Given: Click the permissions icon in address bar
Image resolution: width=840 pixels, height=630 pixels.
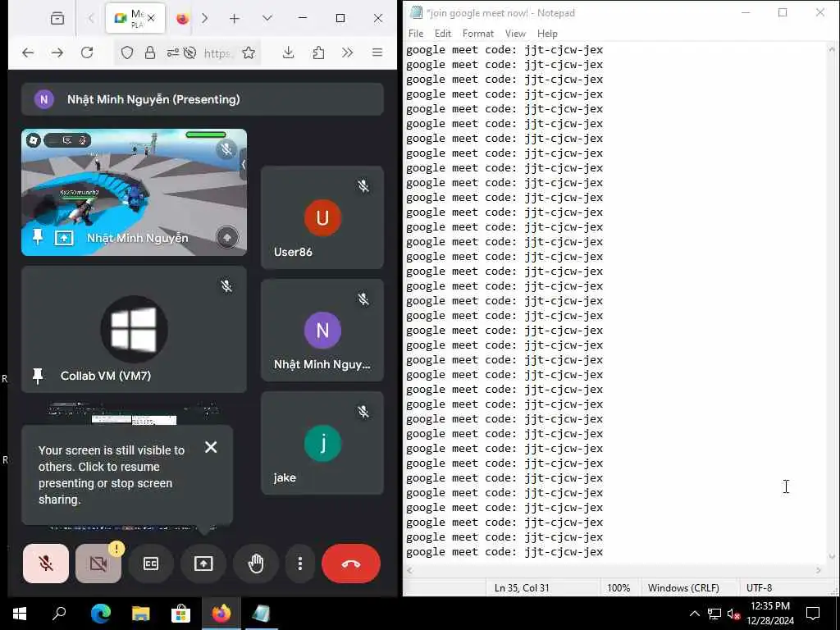Looking at the screenshot, I should click(x=172, y=52).
